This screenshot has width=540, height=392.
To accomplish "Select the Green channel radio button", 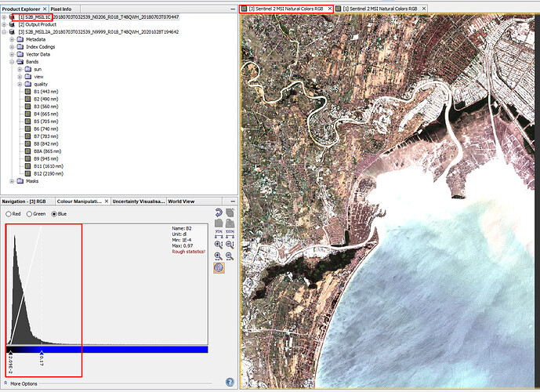I will [29, 214].
